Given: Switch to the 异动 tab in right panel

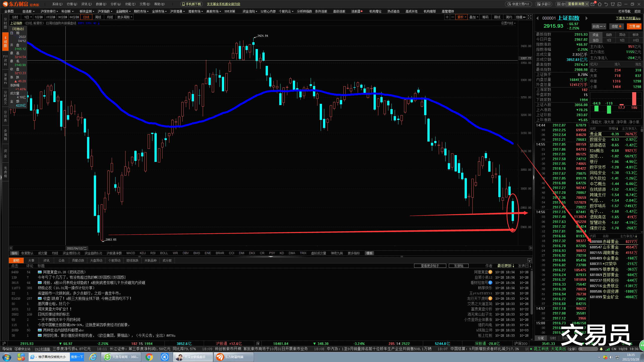Looking at the screenshot, I should point(622,35).
